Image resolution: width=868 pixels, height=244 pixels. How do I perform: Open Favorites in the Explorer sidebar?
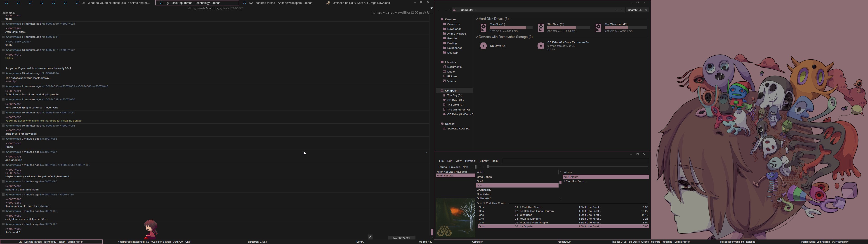pyautogui.click(x=450, y=20)
